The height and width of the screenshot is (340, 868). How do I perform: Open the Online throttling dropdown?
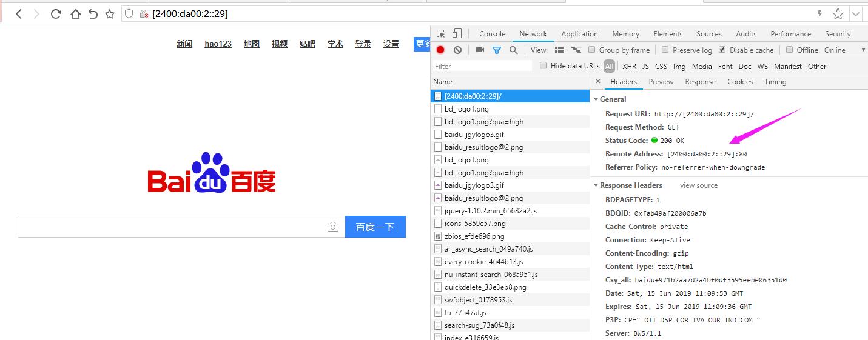[844, 50]
